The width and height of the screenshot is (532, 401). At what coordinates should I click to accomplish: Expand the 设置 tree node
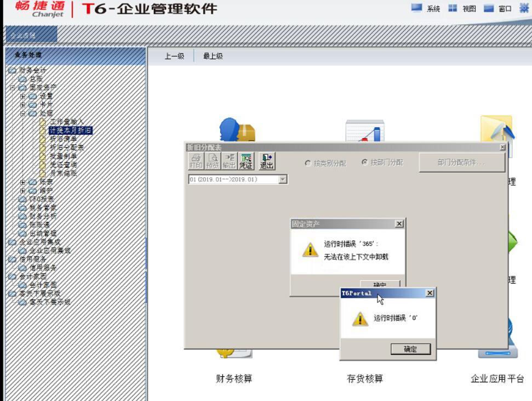22,96
